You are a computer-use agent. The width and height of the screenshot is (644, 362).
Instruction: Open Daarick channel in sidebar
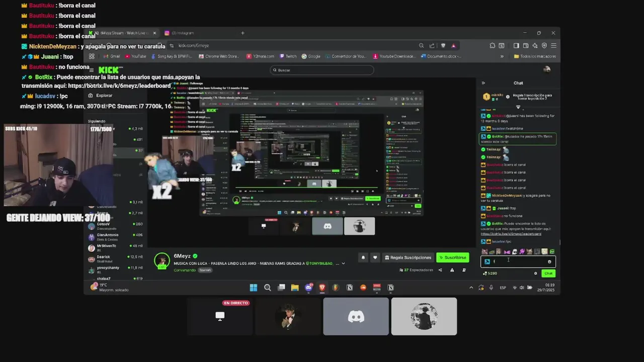pyautogui.click(x=116, y=258)
